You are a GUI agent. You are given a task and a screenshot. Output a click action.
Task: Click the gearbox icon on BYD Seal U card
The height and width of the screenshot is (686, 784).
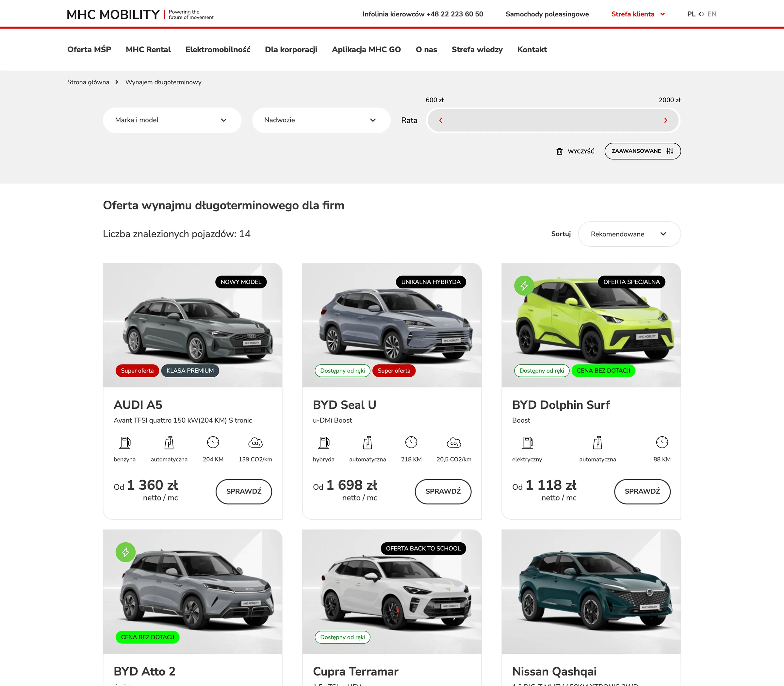(x=367, y=443)
